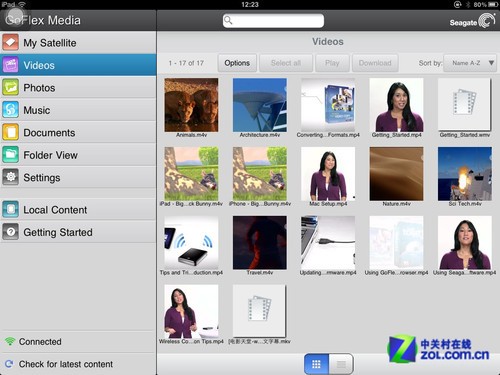Open iPad - Big Buck Bunny.m4v thumbnail
This screenshot has height=375, width=500.
(191, 174)
